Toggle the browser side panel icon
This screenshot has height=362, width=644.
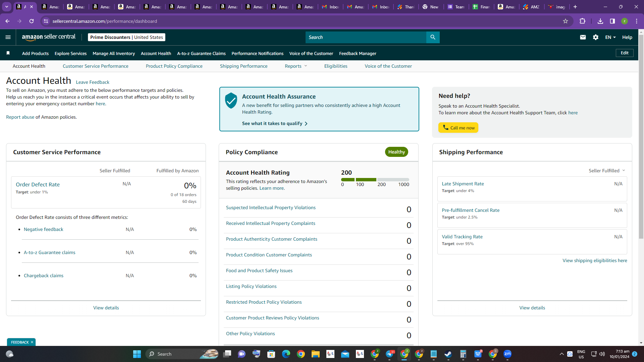[612, 21]
